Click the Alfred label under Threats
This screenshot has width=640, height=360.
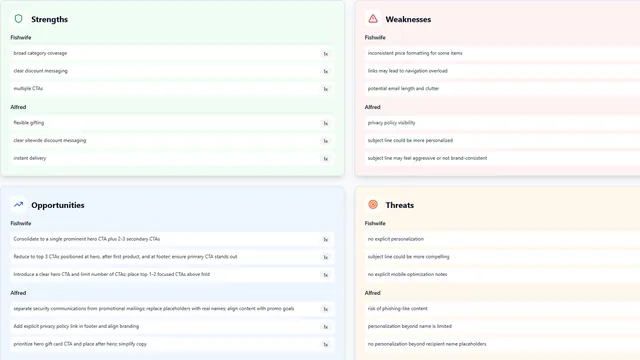(x=372, y=293)
